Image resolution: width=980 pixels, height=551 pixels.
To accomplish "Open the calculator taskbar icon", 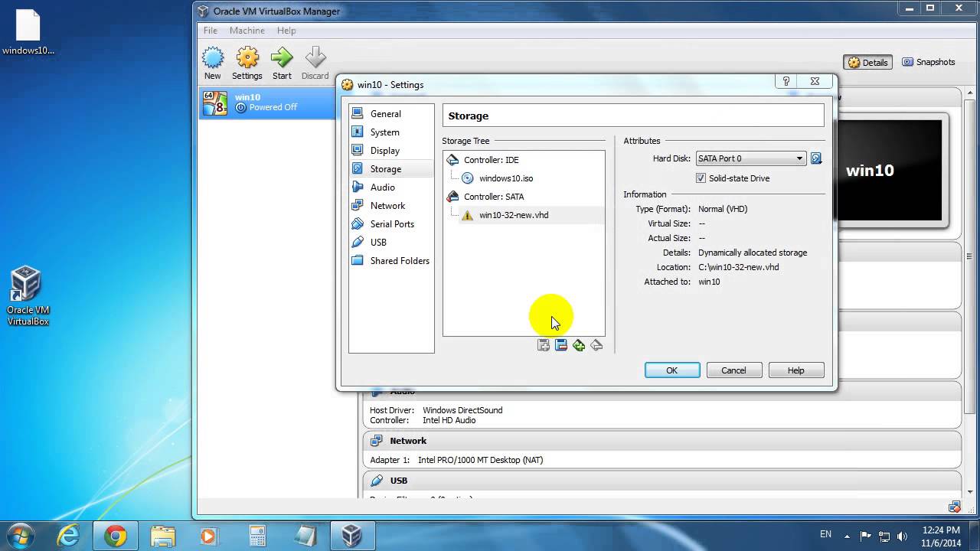I will [x=256, y=536].
